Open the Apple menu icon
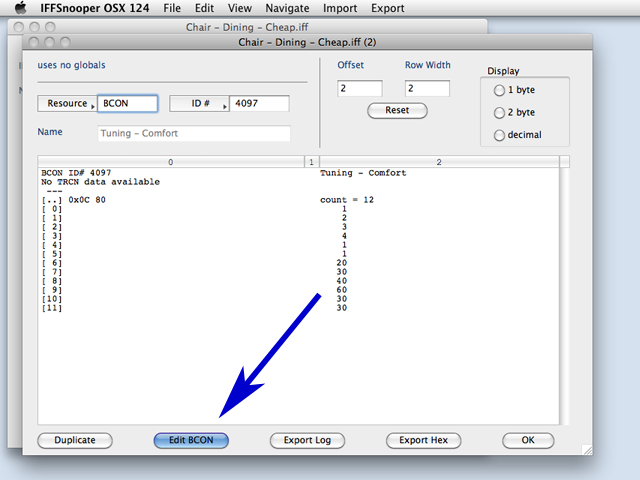Viewport: 640px width, 480px height. pos(19,8)
